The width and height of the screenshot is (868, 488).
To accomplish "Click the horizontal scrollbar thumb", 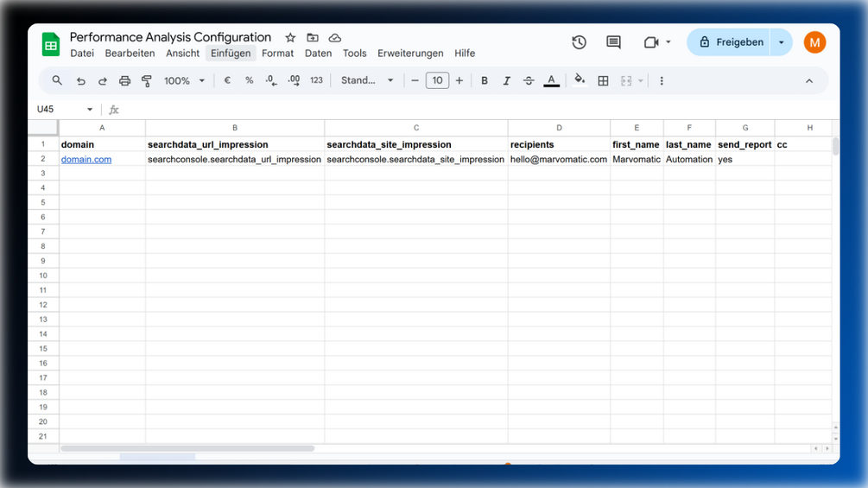I will 187,448.
